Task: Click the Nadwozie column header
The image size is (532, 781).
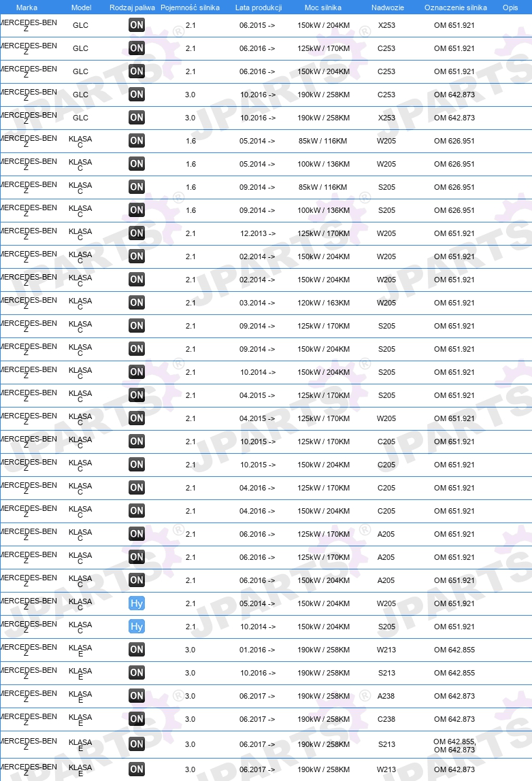Action: [x=388, y=7]
